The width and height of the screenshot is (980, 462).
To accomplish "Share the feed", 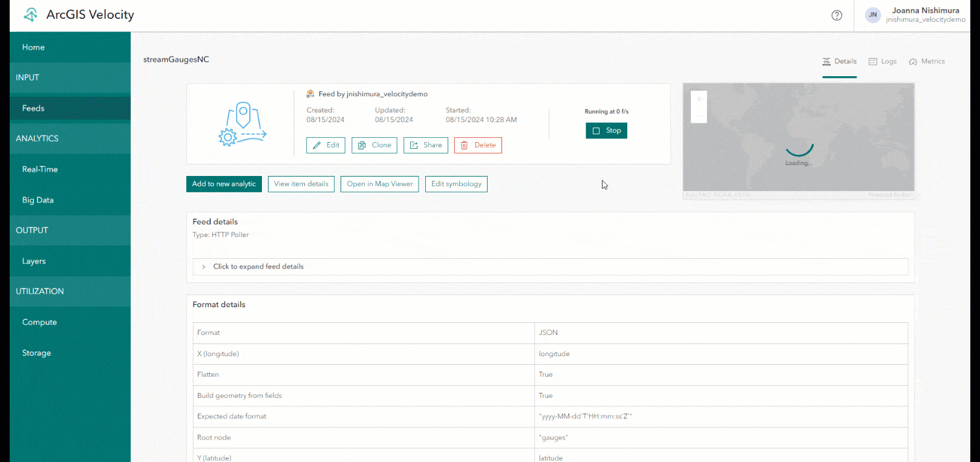I will pos(426,145).
